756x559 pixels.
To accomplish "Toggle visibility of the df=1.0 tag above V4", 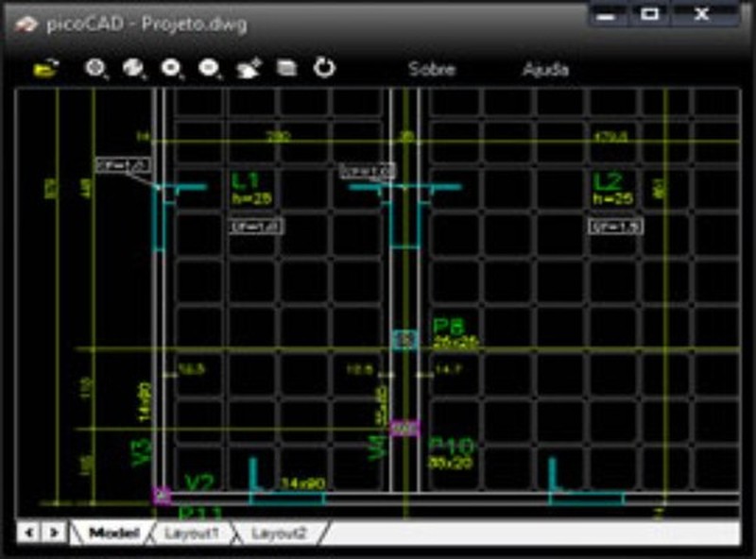I will click(x=369, y=170).
